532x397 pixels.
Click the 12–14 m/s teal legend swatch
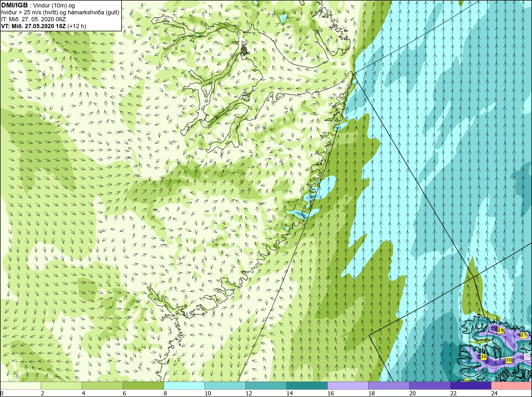coord(266,386)
